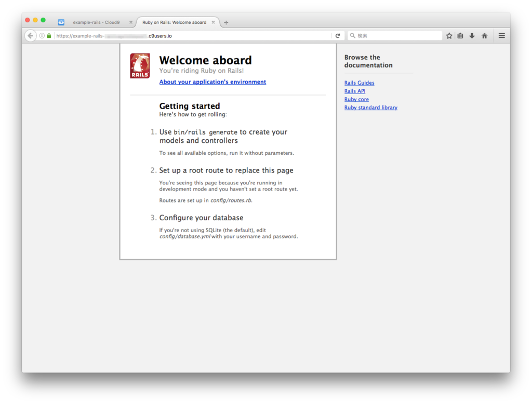Close the example-rails Cloud9 tab
The image size is (532, 404).
(130, 22)
